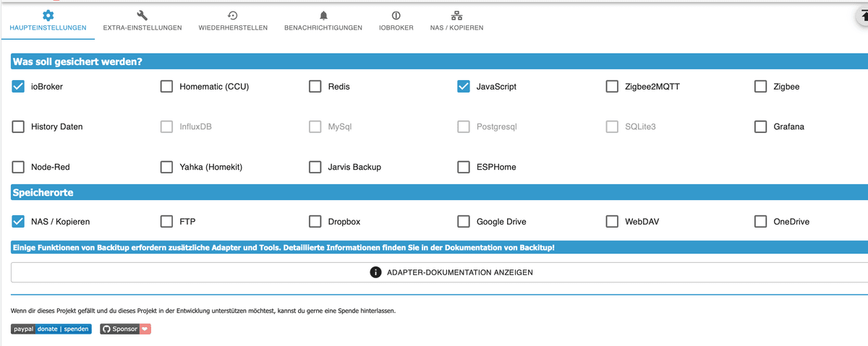Uncheck the ioBroker backup checkbox
The width and height of the screenshot is (868, 346).
(x=18, y=87)
